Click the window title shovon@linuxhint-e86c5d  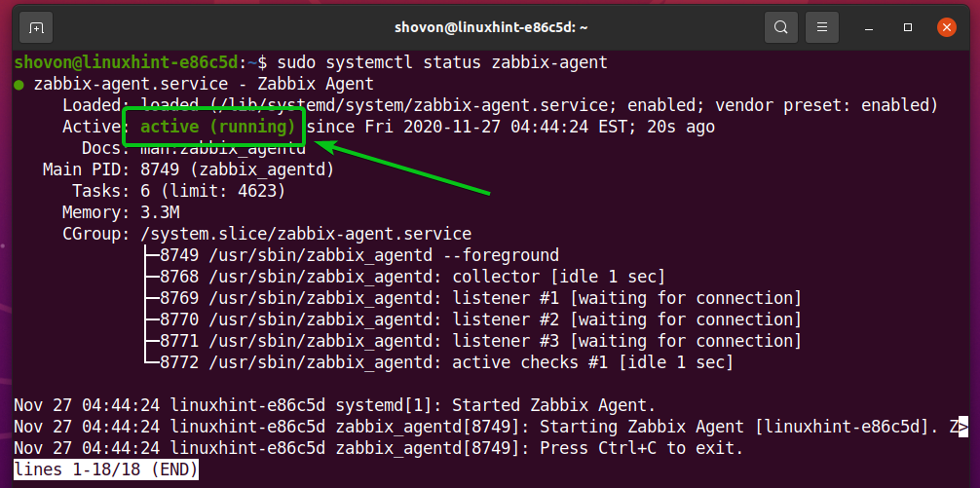[489, 27]
